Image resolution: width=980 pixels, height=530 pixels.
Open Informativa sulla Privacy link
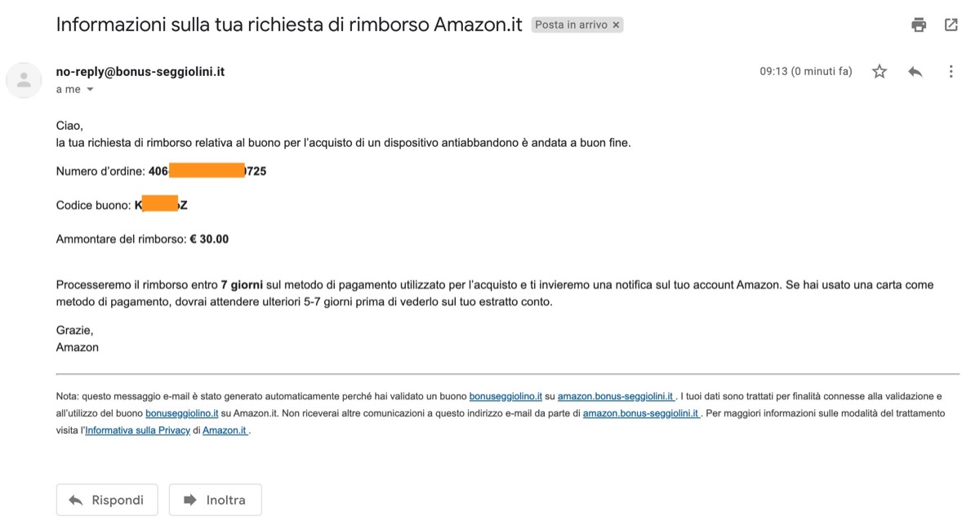pyautogui.click(x=137, y=430)
